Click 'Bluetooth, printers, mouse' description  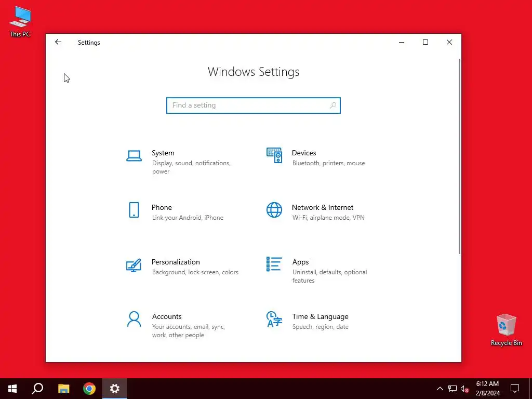tap(329, 163)
